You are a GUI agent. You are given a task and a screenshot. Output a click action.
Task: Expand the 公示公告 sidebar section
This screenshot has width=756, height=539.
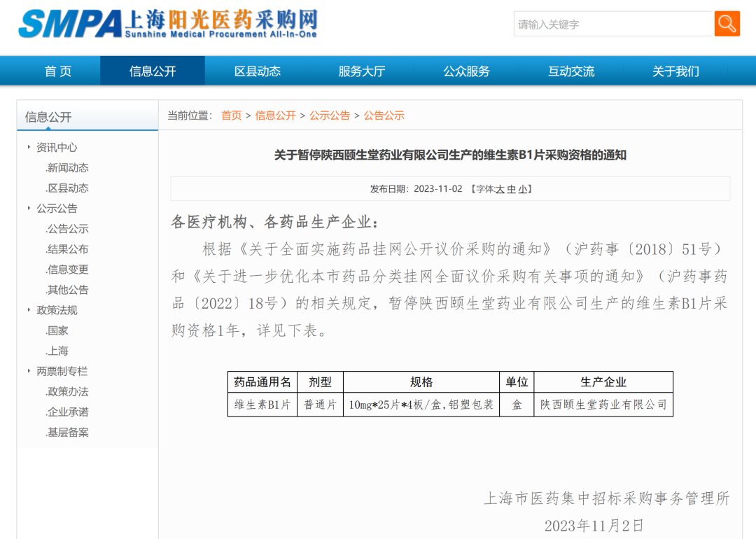coord(57,209)
